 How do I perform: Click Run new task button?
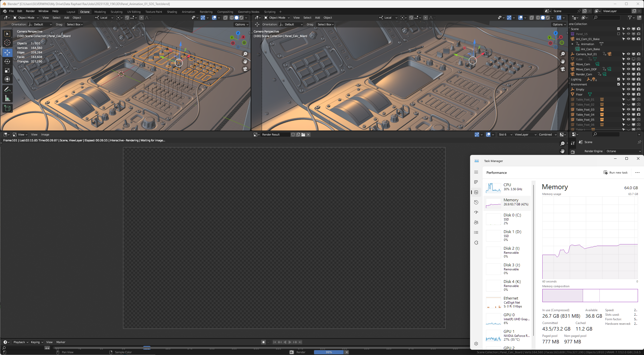pos(616,173)
